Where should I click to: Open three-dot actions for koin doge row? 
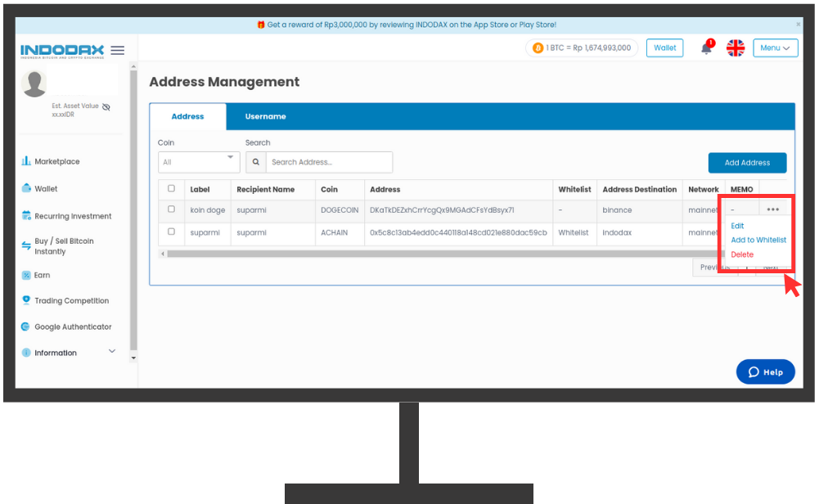tap(773, 209)
